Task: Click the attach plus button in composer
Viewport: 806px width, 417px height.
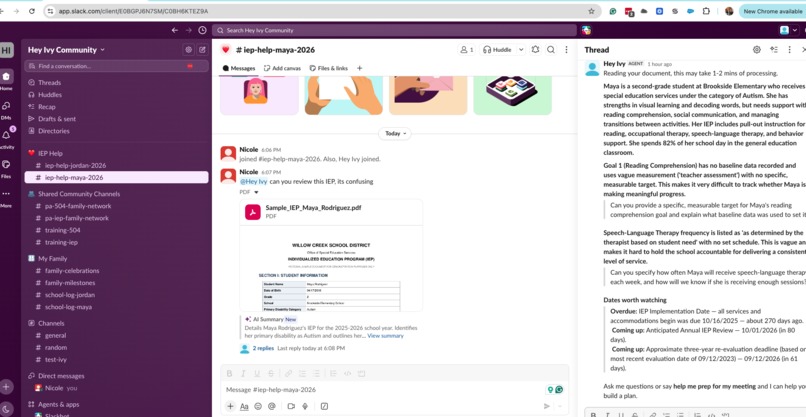Action: pyautogui.click(x=230, y=406)
